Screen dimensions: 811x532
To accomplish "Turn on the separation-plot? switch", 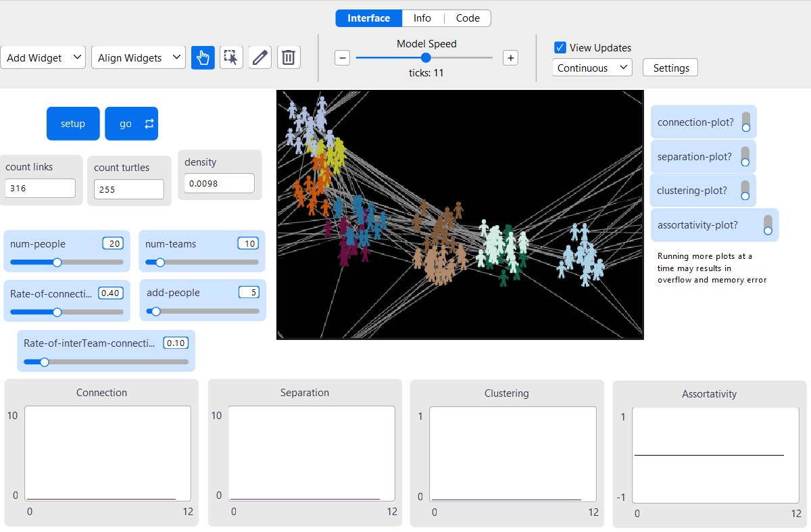I will (x=745, y=157).
